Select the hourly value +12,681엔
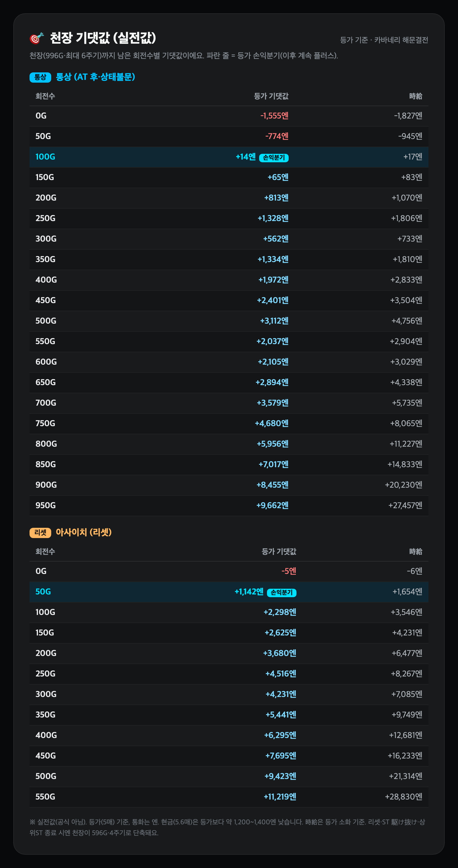 [x=406, y=736]
